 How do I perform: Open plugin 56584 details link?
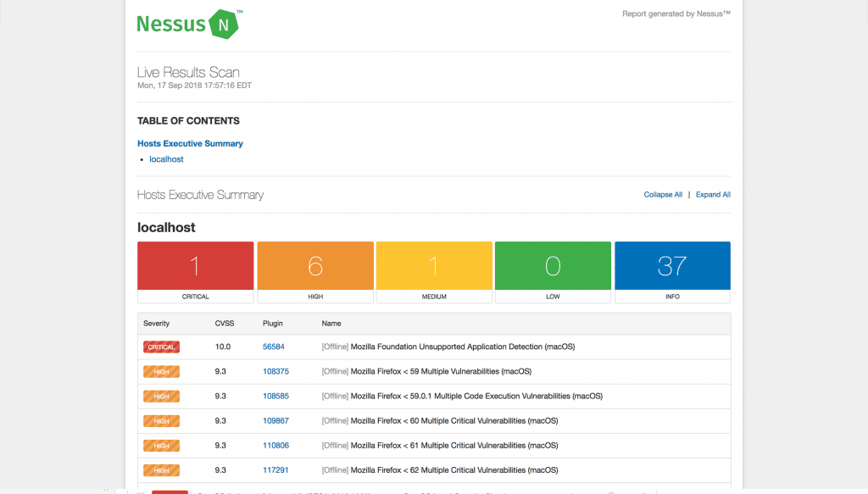pyautogui.click(x=275, y=347)
